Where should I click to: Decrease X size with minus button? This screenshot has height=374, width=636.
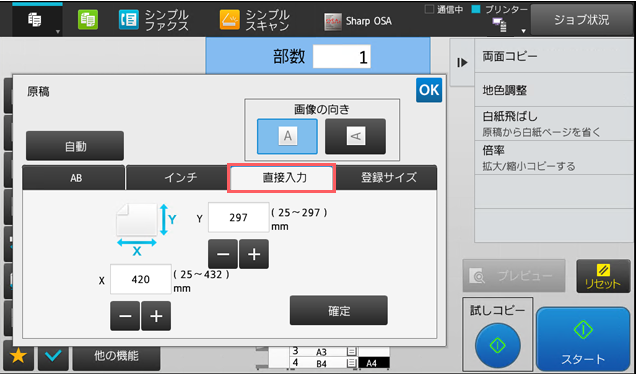pos(125,316)
